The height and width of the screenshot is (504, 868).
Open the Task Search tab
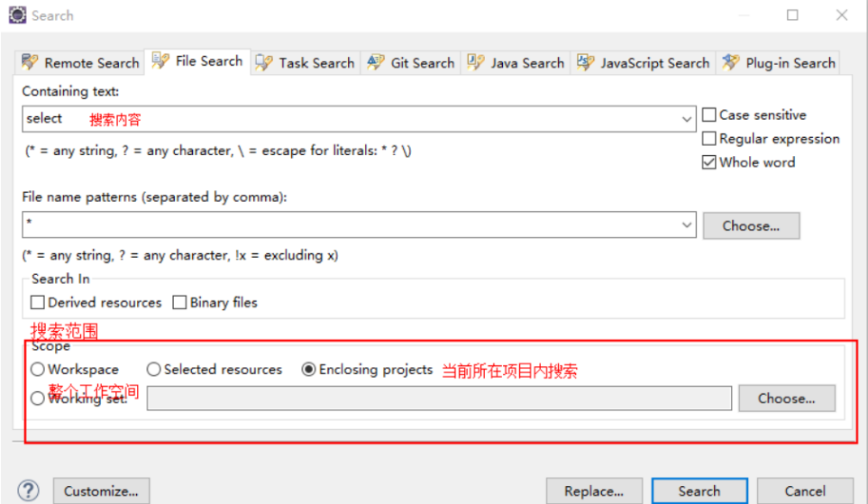[x=305, y=62]
